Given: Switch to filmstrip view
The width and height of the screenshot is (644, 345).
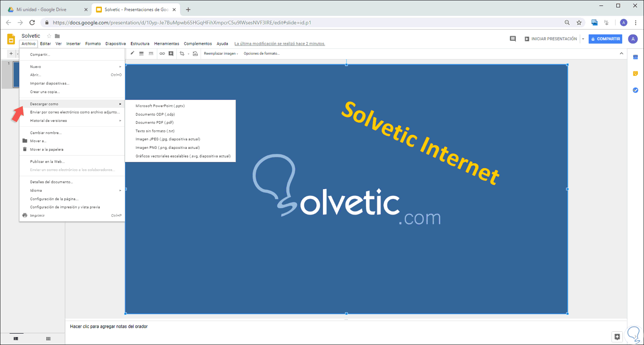Looking at the screenshot, I should click(16, 339).
